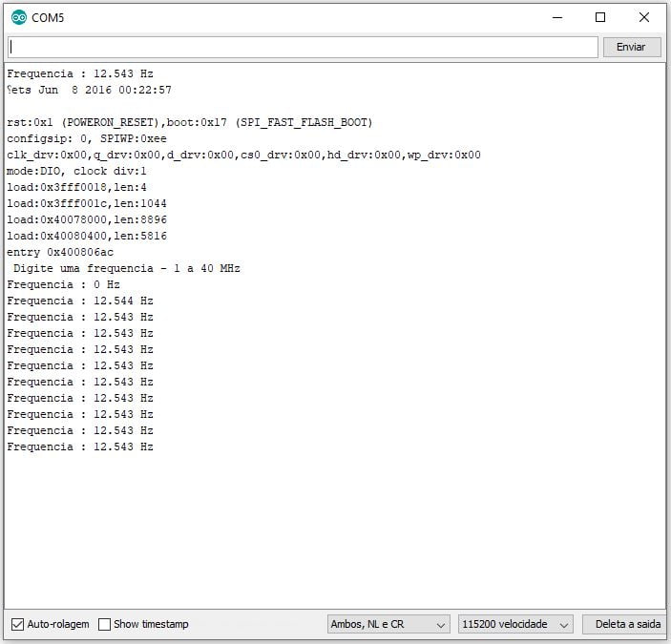Screen dimensions: 671x644
Task: Maximize the COM5 serial monitor window
Action: pos(600,17)
